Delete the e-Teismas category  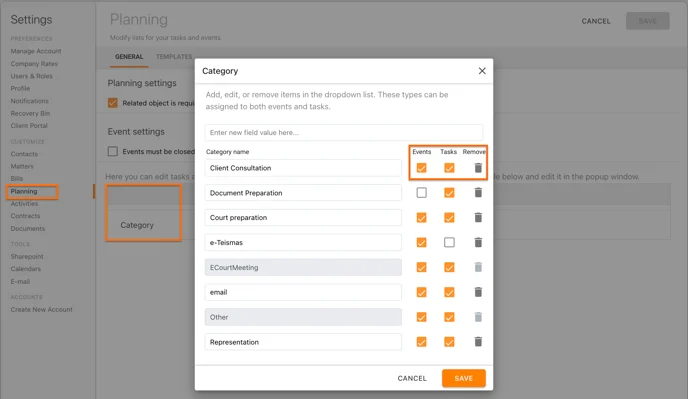(478, 242)
